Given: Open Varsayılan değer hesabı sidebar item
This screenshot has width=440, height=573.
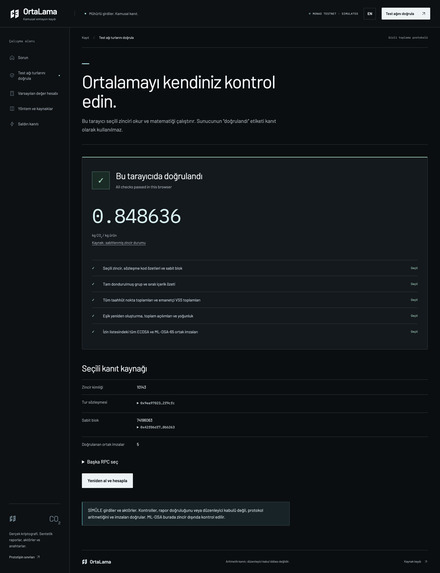Looking at the screenshot, I should [35, 93].
